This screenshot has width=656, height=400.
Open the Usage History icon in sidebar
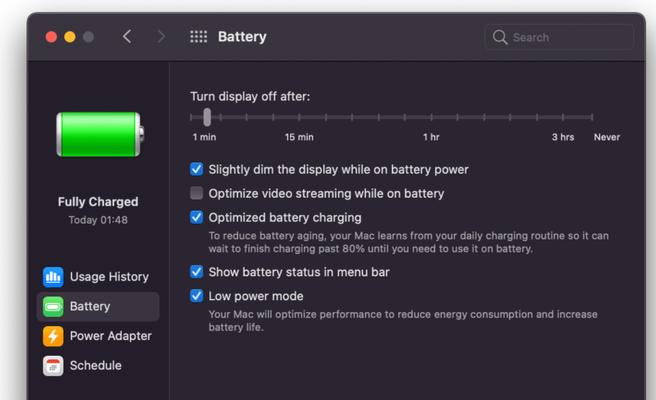[x=53, y=277]
